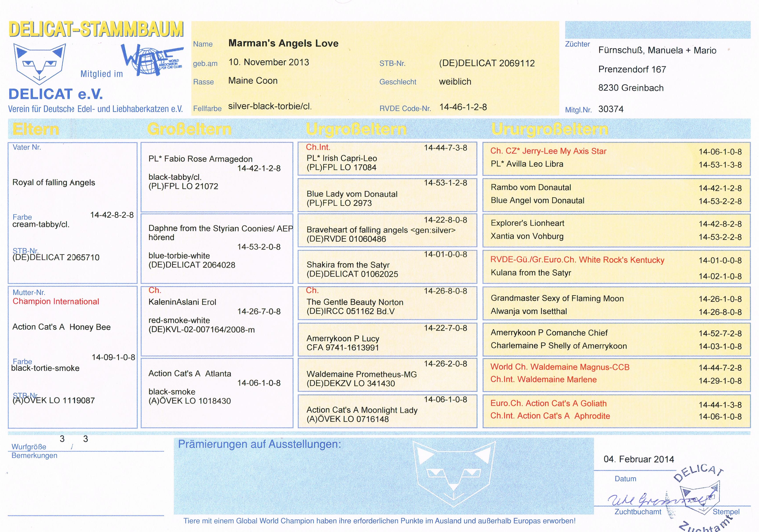
Task: Click the Geschlecht value weiblich
Action: pyautogui.click(x=455, y=82)
